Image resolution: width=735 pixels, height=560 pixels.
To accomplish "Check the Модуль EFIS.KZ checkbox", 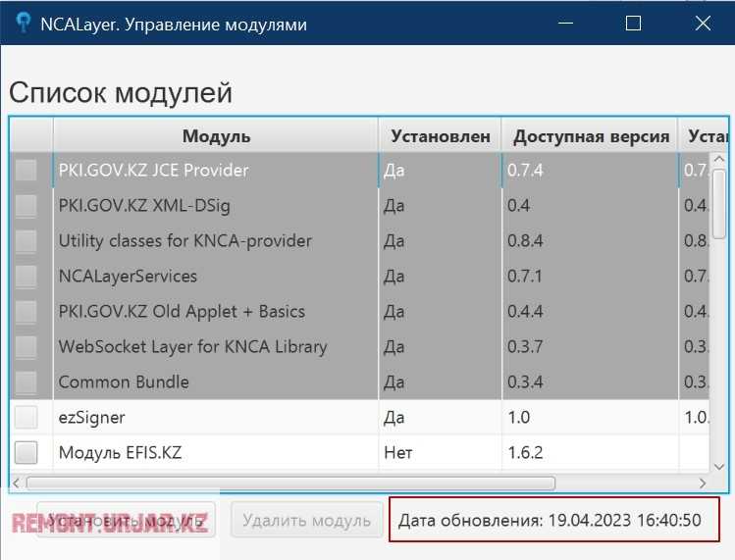I will (26, 453).
